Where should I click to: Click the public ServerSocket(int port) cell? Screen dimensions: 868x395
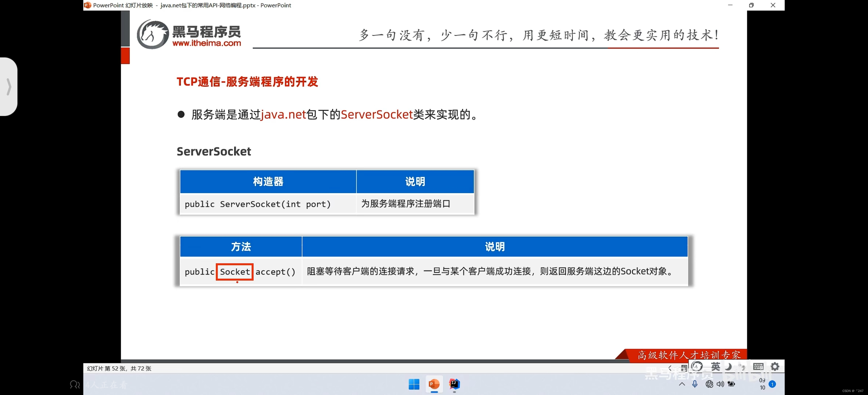pyautogui.click(x=268, y=204)
